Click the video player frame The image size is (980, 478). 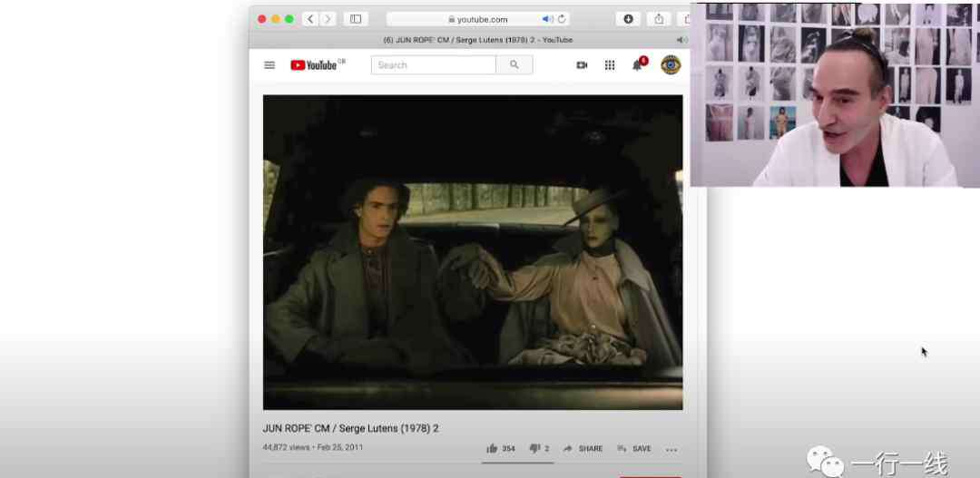click(x=473, y=252)
